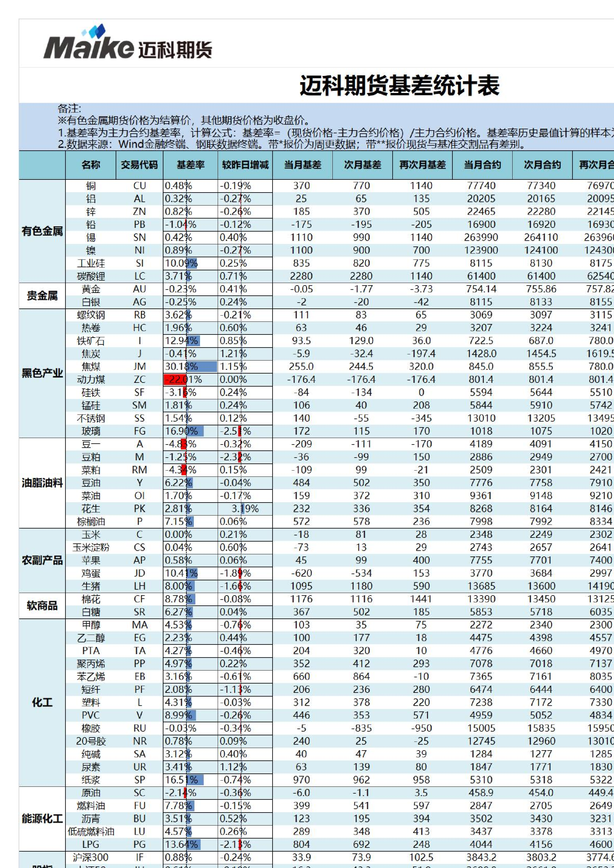Select the 黑色产业 category cell
The width and height of the screenshot is (614, 868).
click(x=42, y=373)
